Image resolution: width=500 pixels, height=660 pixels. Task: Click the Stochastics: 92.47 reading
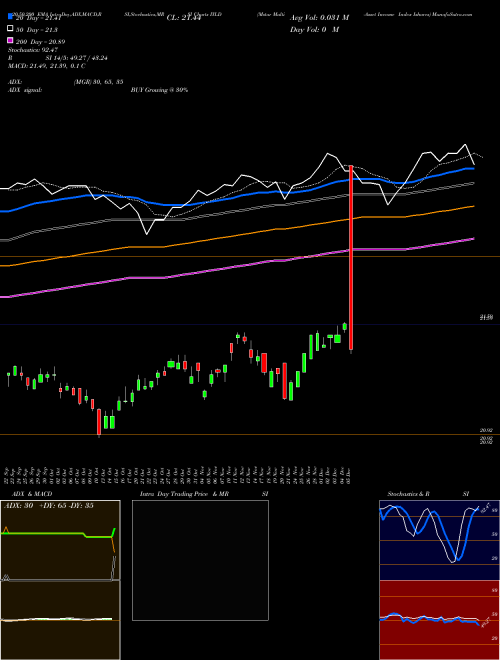click(x=33, y=50)
